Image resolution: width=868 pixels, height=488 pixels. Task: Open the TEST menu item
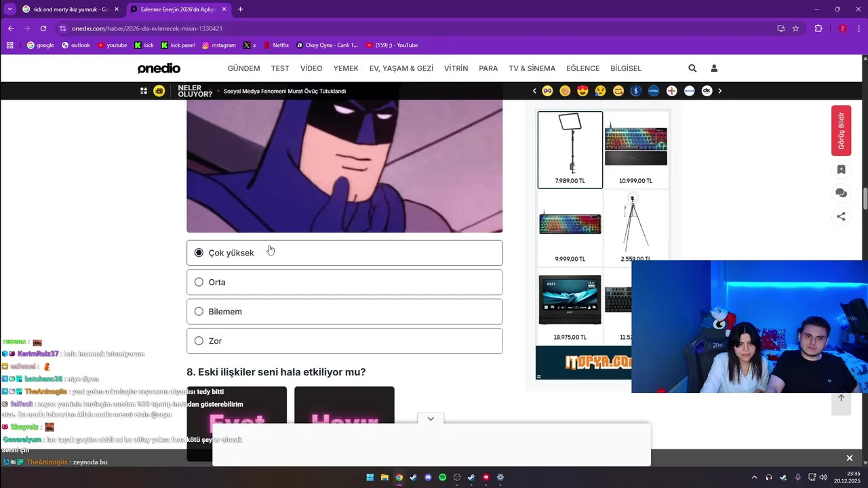(280, 68)
